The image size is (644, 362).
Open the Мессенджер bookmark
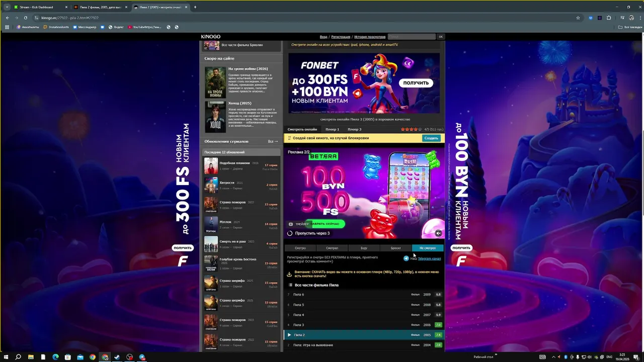(x=84, y=27)
